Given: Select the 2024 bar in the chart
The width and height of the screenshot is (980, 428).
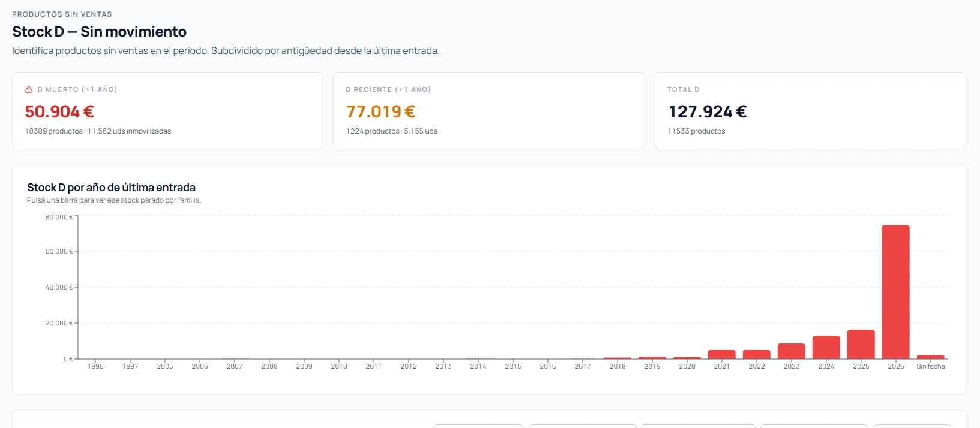Looking at the screenshot, I should tap(826, 347).
